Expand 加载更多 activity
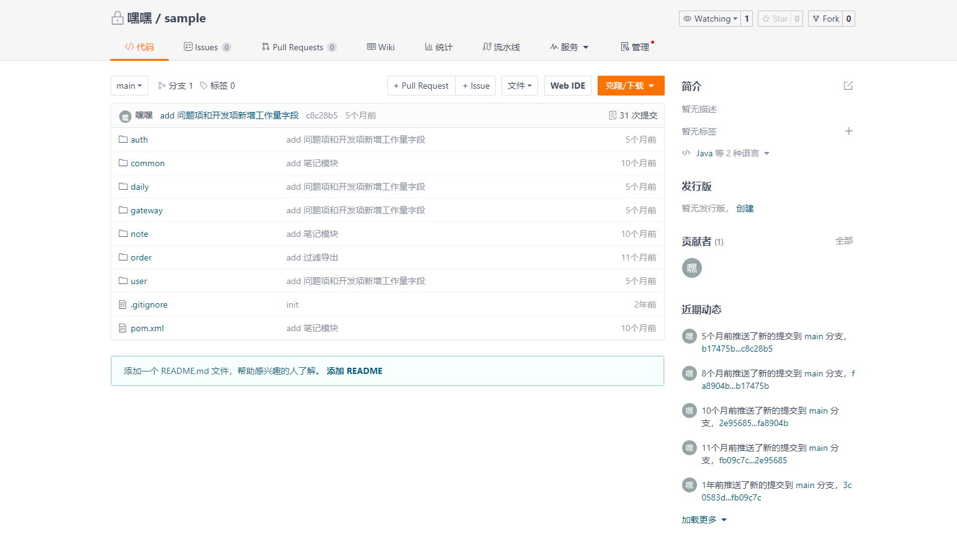 pos(704,520)
